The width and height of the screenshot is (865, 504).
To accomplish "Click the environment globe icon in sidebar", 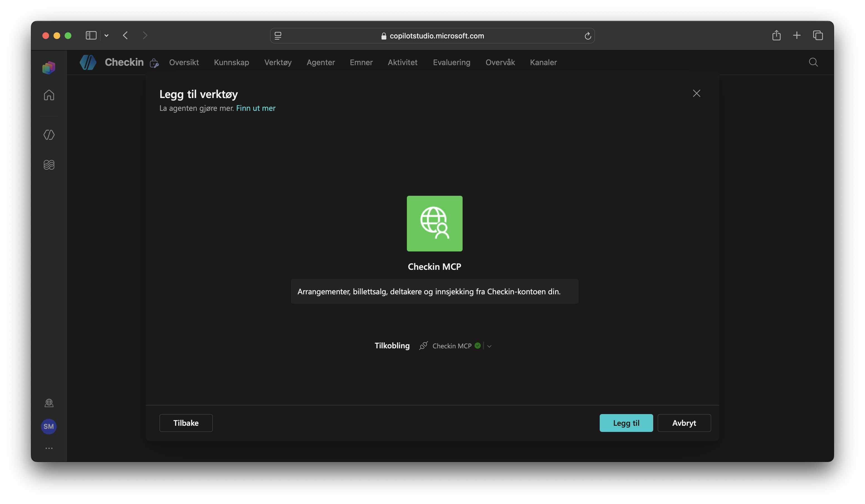I will 49,403.
